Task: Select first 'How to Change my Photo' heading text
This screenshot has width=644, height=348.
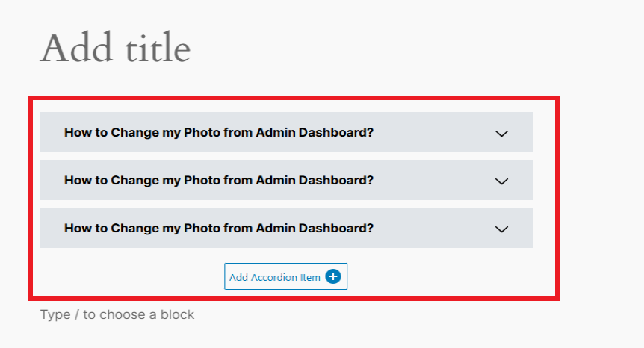Action: [x=219, y=132]
